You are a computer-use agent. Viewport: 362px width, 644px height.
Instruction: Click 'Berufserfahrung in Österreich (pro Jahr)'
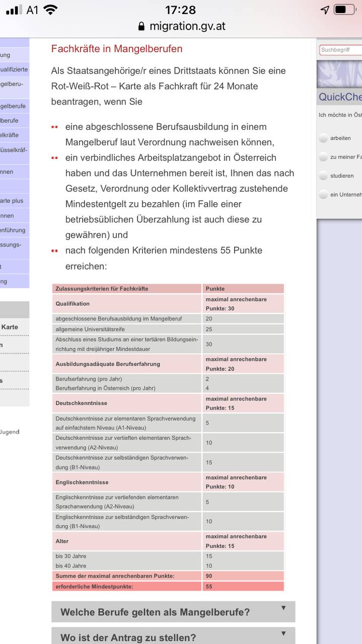coord(105,388)
